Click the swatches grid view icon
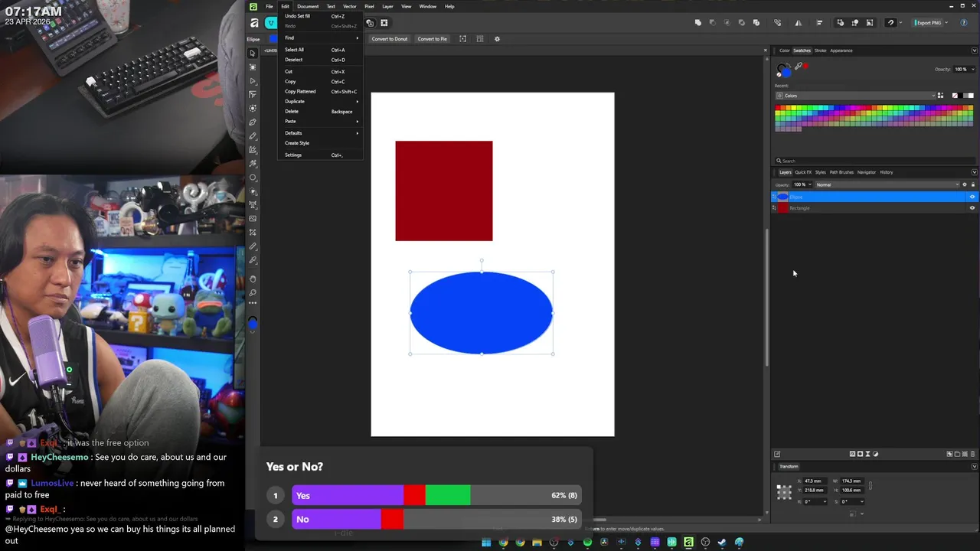 pos(940,96)
